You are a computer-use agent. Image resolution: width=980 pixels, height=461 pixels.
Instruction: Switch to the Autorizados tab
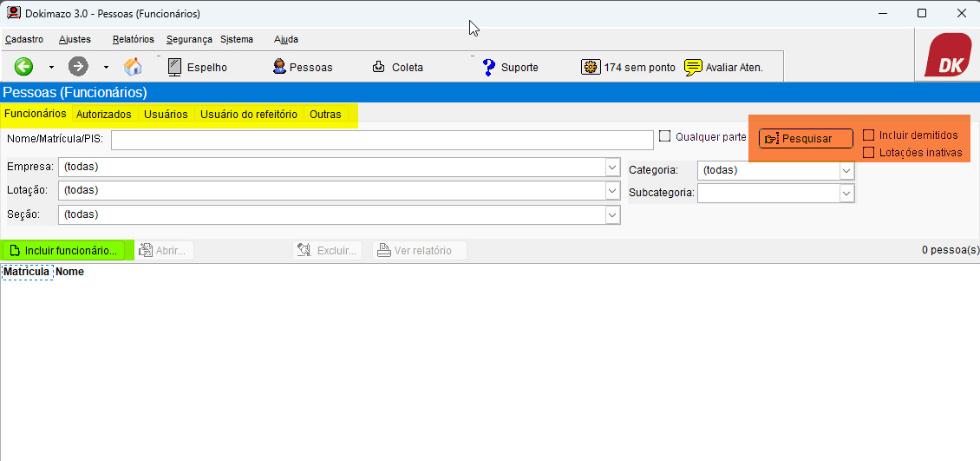pos(103,115)
